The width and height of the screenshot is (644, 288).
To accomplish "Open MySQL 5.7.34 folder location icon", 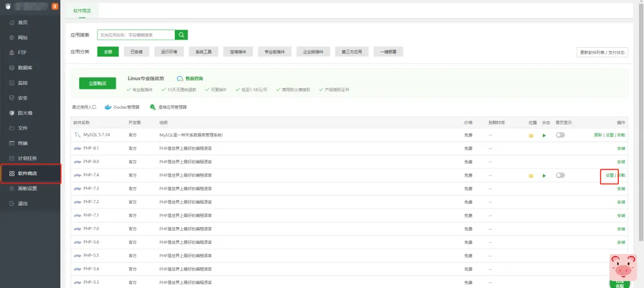I will click(531, 135).
